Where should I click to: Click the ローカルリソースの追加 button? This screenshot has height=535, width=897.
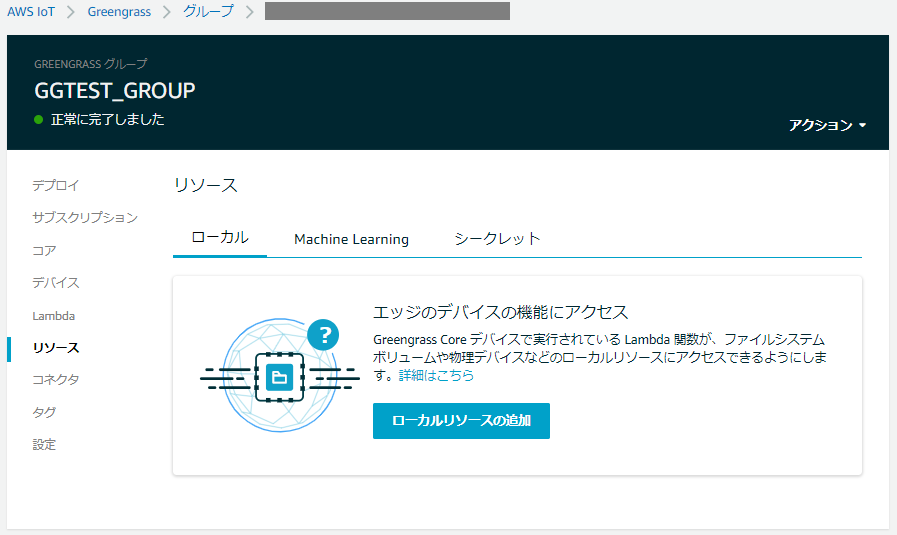coord(461,421)
